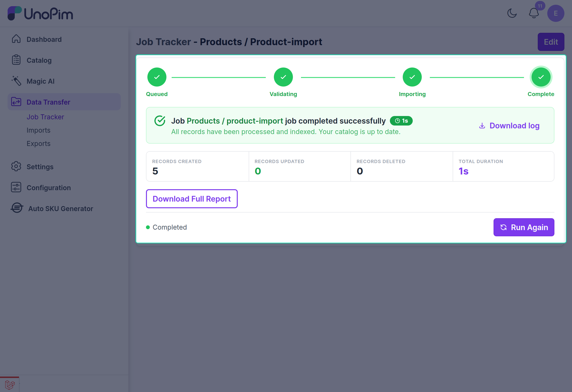The height and width of the screenshot is (392, 572).
Task: Click Download log link
Action: tap(509, 126)
